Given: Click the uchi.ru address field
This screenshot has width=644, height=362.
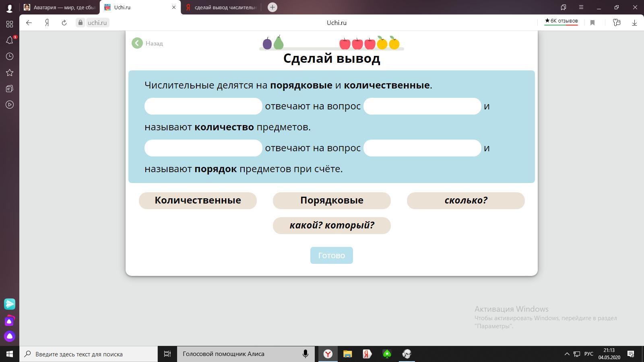Looking at the screenshot, I should click(x=97, y=23).
